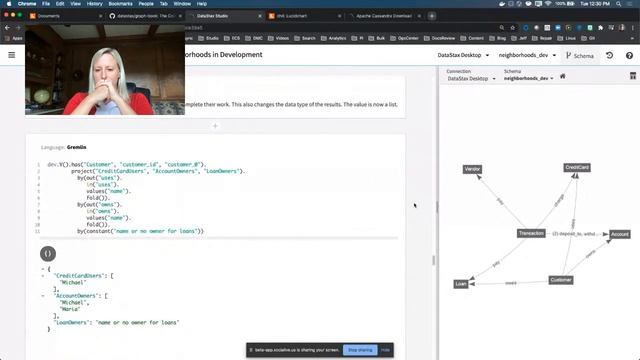Go forward with Chrome forward arrow
This screenshot has width=640, height=360.
[x=18, y=28]
